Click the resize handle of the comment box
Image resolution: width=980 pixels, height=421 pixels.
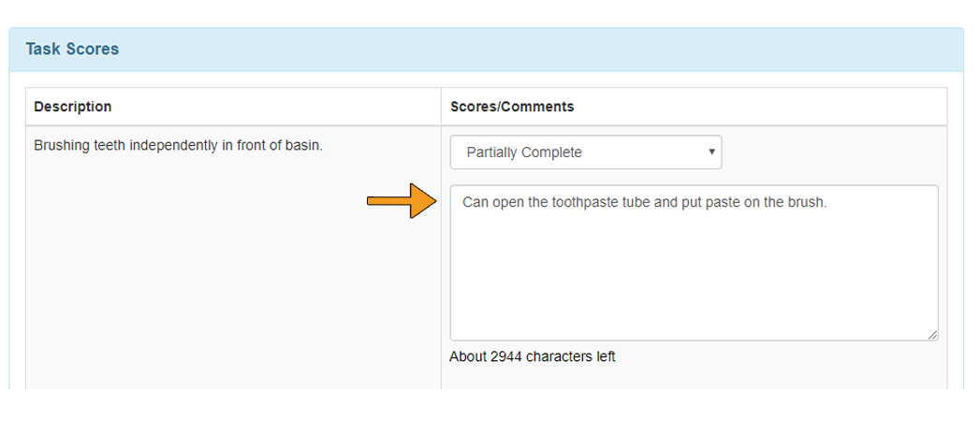932,335
